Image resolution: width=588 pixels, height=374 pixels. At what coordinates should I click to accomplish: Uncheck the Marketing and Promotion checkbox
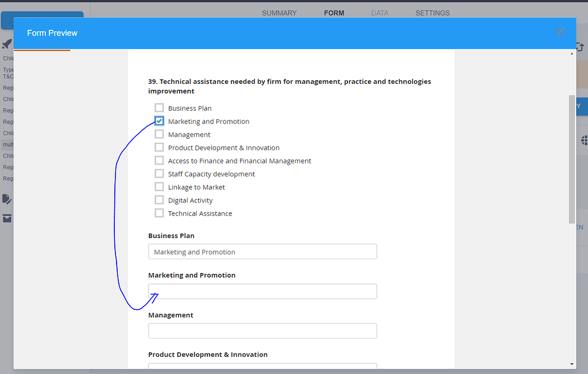[x=158, y=120]
